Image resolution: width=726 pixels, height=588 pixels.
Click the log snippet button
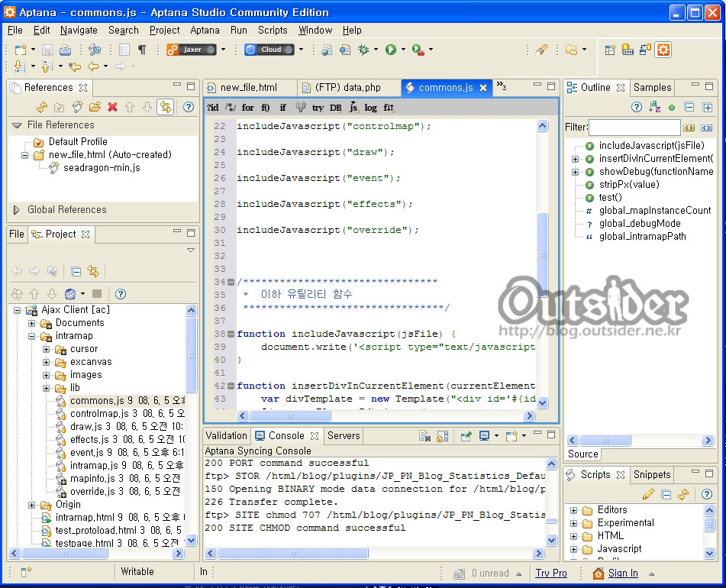(370, 108)
